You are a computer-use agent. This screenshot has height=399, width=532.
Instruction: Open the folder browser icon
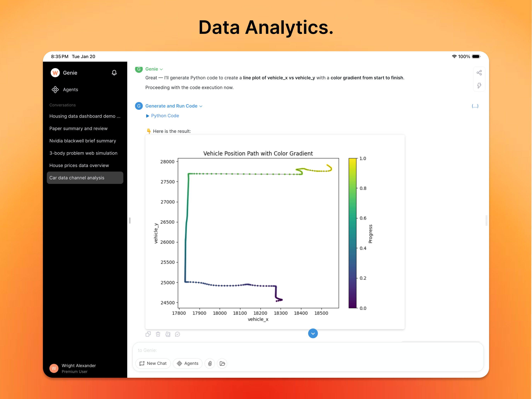click(x=222, y=363)
